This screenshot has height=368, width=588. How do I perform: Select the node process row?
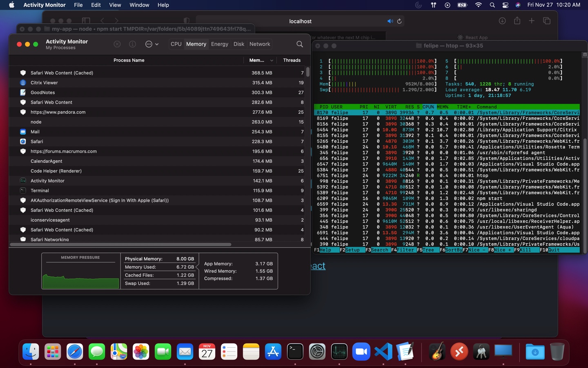(157, 122)
